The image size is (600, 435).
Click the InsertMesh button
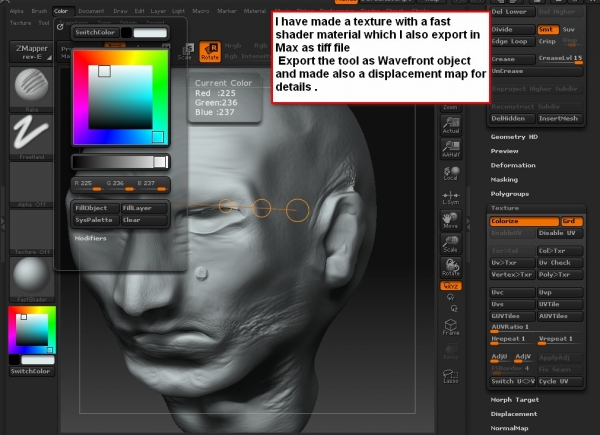point(560,119)
